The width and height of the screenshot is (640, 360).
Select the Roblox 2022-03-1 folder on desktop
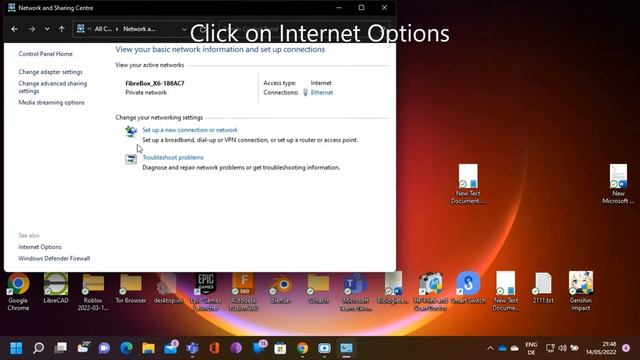pos(93,291)
